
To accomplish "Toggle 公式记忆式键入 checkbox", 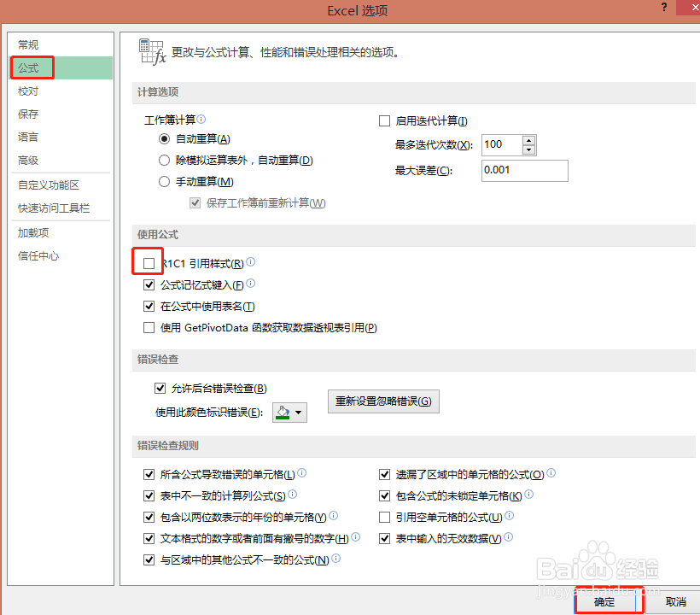I will point(149,285).
